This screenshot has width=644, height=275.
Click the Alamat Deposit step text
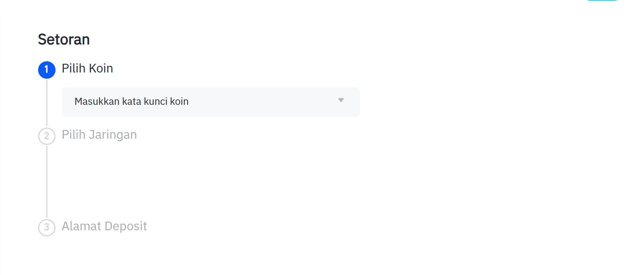point(104,226)
